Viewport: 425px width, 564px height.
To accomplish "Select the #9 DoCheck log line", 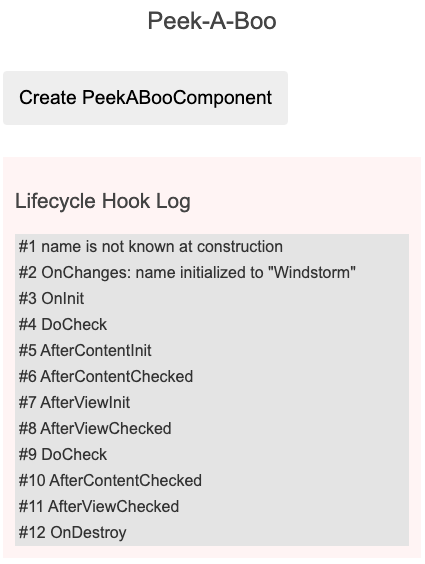I will click(63, 454).
